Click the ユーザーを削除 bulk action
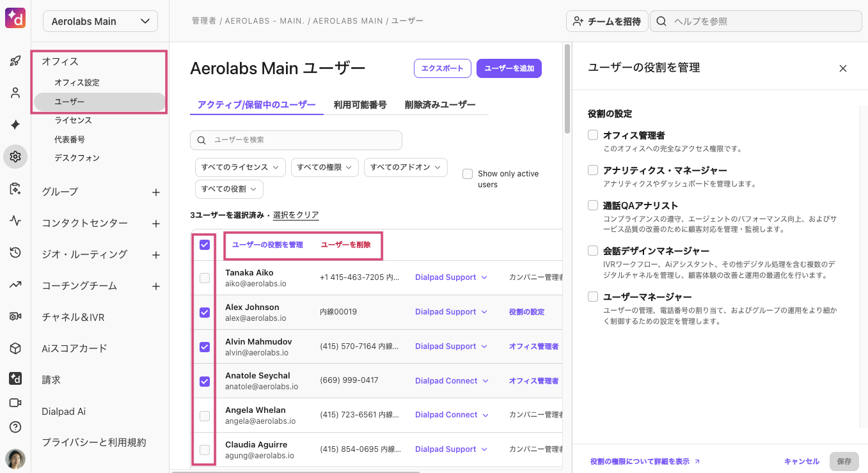The height and width of the screenshot is (473, 868). tap(345, 245)
